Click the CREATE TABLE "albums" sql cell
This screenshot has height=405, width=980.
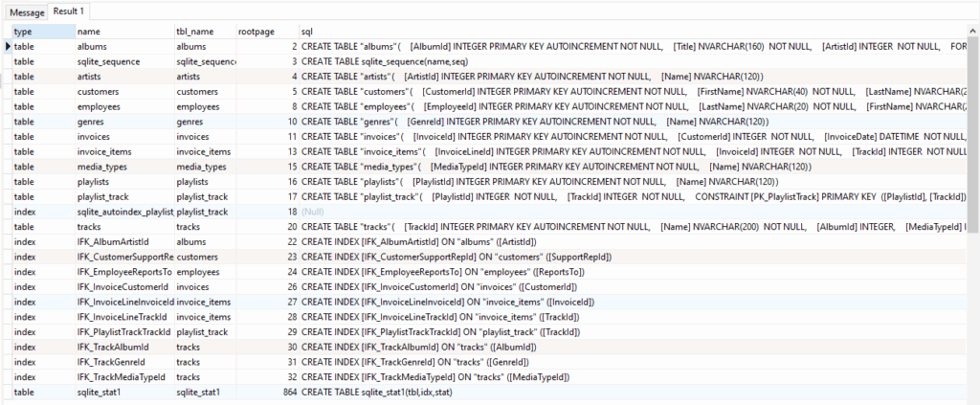[x=634, y=46]
